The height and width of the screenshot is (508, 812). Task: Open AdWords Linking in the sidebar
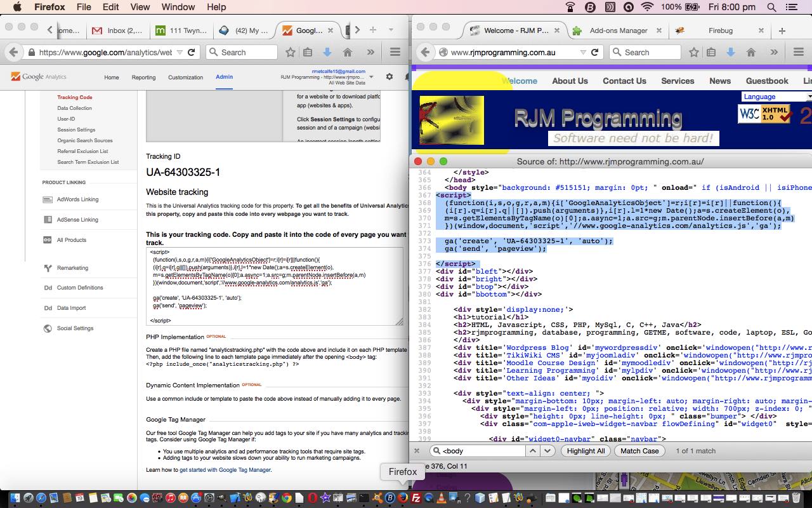77,199
